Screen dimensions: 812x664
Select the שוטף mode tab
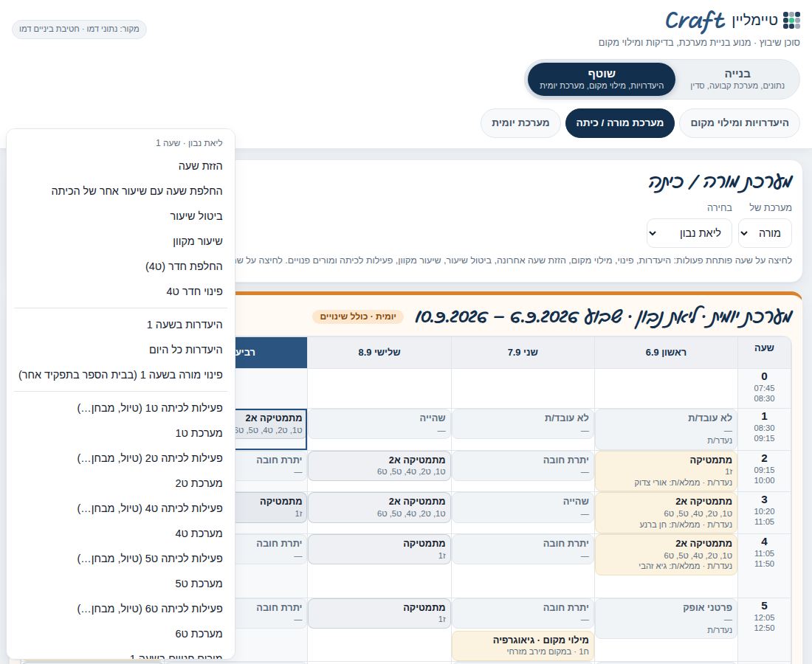pos(601,79)
